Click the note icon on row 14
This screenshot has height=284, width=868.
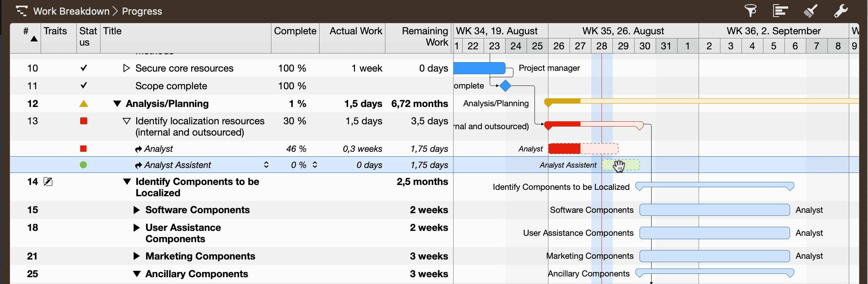click(48, 182)
